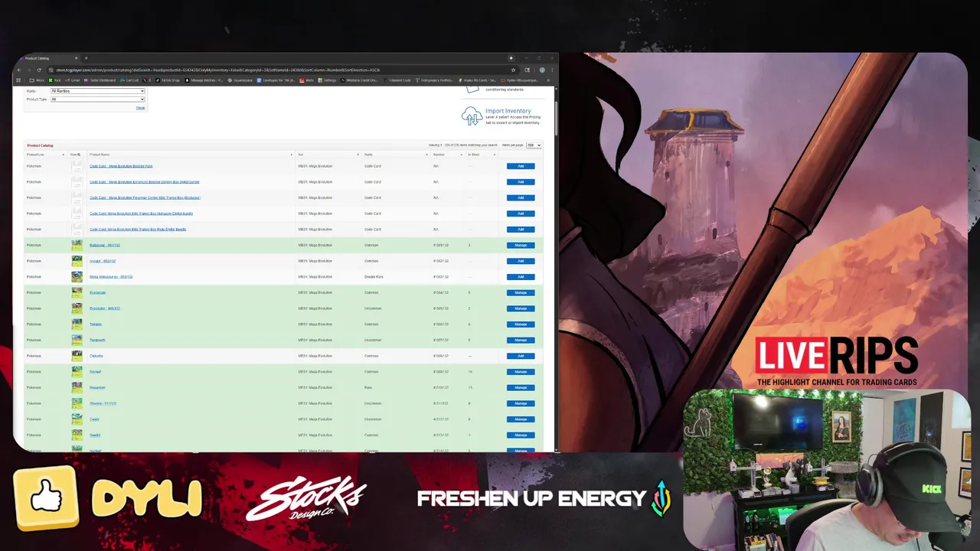Screen dimensions: 980x551
Task: Open the Settings bookmark
Action: pyautogui.click(x=328, y=80)
